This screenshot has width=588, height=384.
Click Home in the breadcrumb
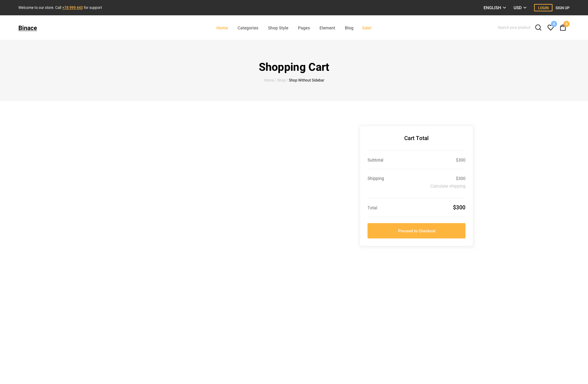point(269,80)
